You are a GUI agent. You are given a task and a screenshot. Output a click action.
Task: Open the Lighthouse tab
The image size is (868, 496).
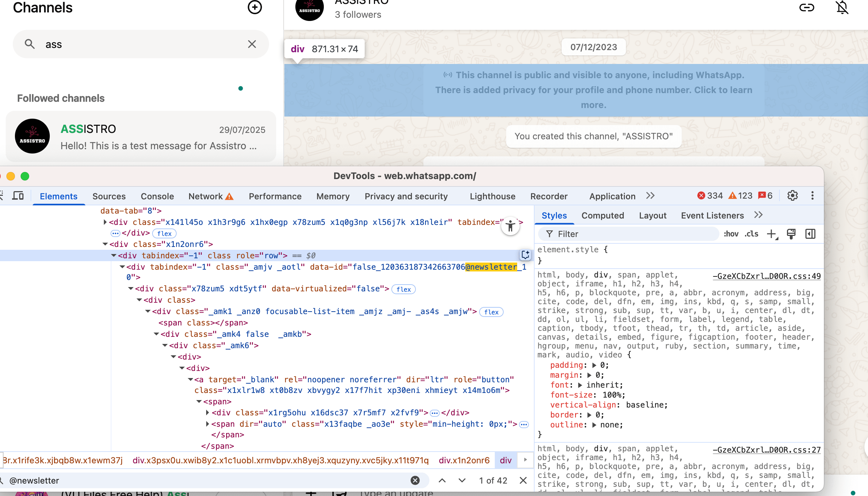pyautogui.click(x=493, y=196)
